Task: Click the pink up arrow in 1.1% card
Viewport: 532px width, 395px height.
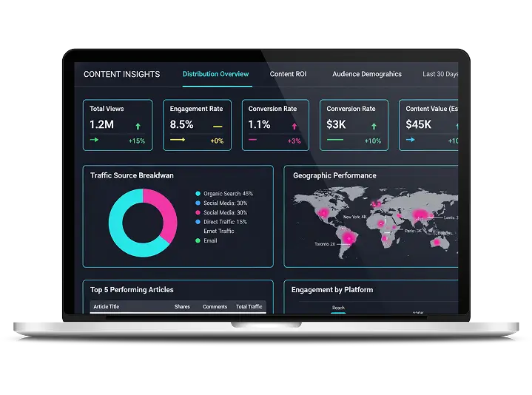Action: 294,126
